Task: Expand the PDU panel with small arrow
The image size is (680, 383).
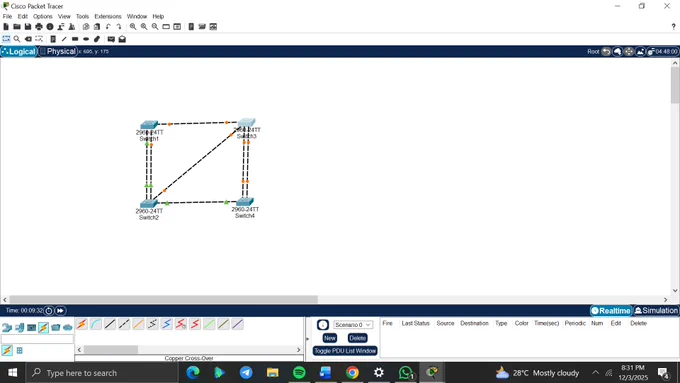Action: 308,339
